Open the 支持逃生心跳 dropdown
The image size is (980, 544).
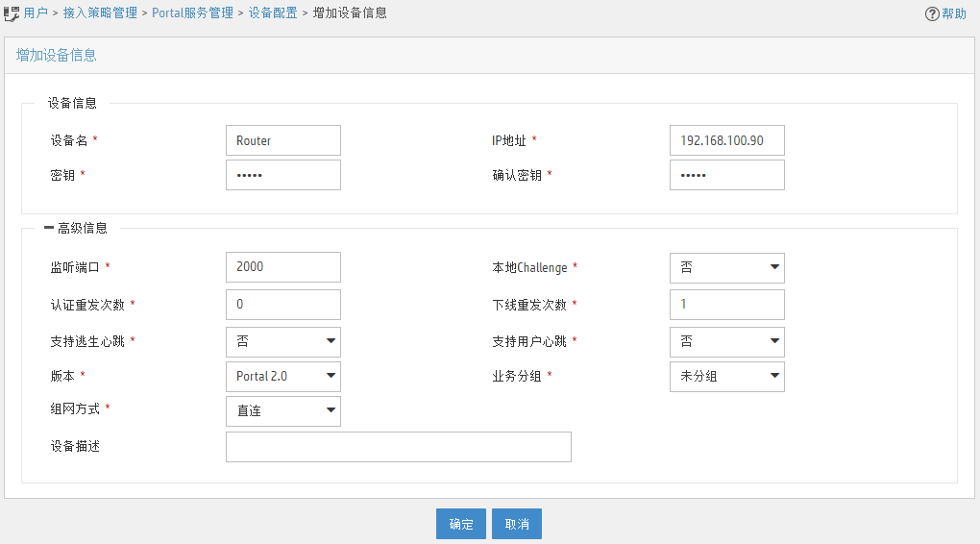click(282, 341)
